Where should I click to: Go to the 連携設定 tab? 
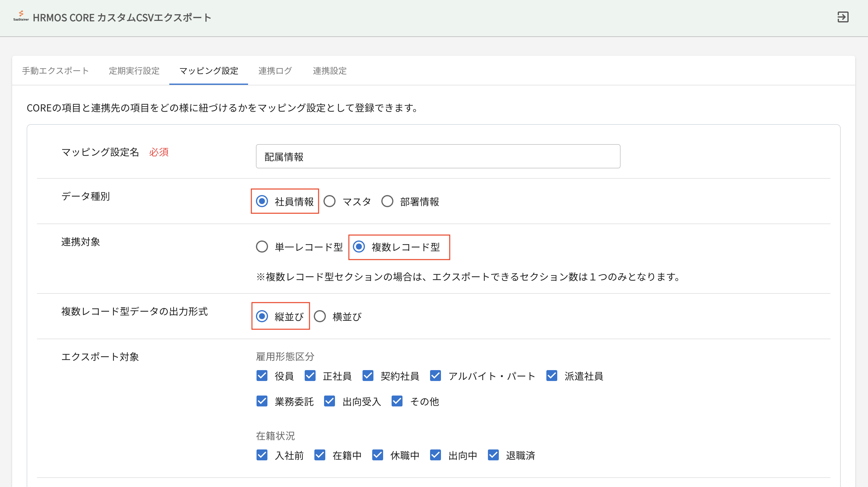pyautogui.click(x=329, y=71)
